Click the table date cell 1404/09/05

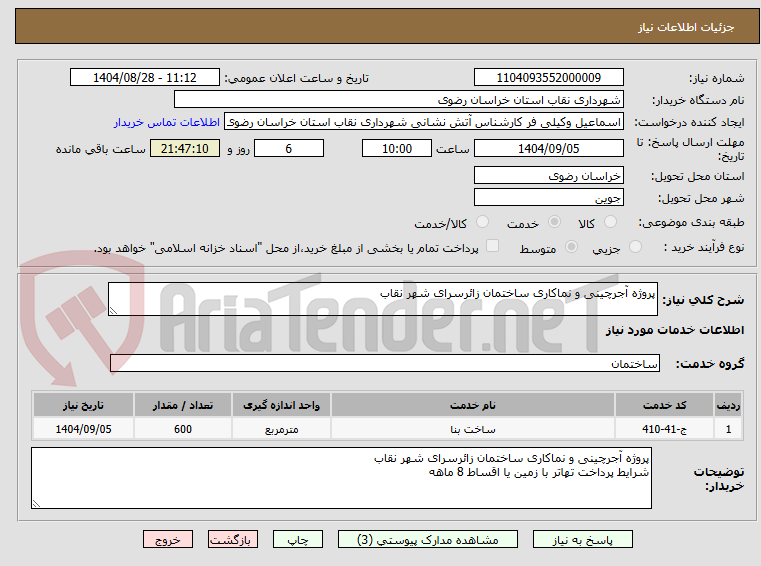tap(83, 429)
